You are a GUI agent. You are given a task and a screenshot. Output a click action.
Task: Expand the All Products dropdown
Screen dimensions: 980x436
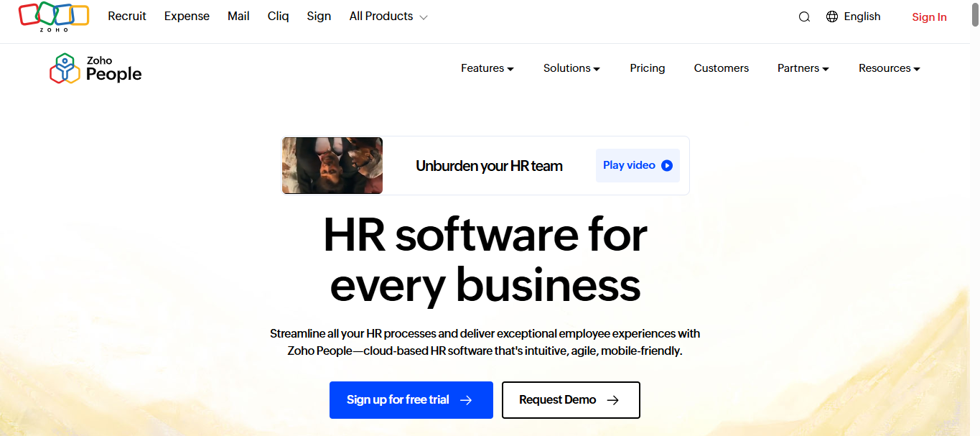click(x=388, y=16)
